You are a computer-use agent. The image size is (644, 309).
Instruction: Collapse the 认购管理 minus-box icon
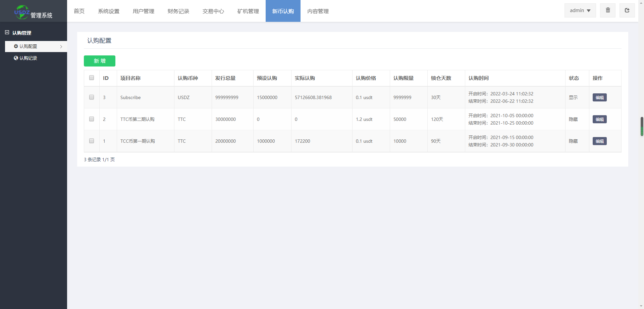pyautogui.click(x=7, y=33)
